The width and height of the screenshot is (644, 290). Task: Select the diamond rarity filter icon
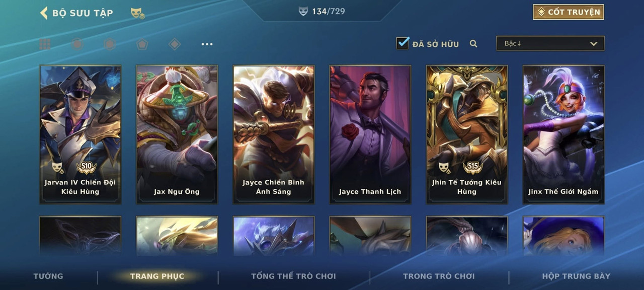(175, 44)
